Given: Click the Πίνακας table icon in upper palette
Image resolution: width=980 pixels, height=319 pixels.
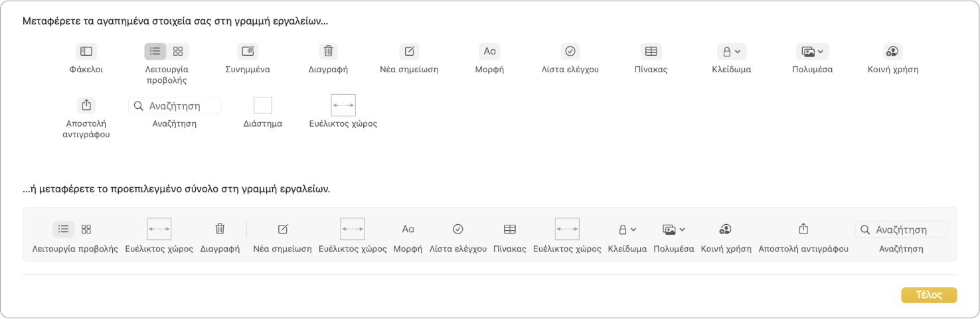Looking at the screenshot, I should 651,51.
